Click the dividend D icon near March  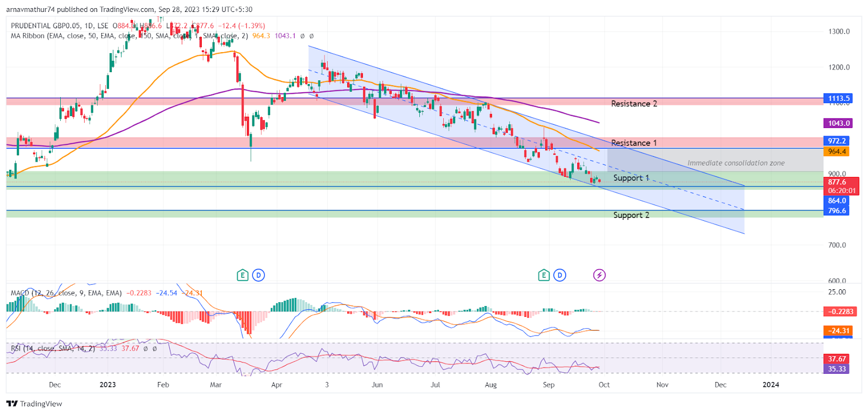[x=259, y=275]
